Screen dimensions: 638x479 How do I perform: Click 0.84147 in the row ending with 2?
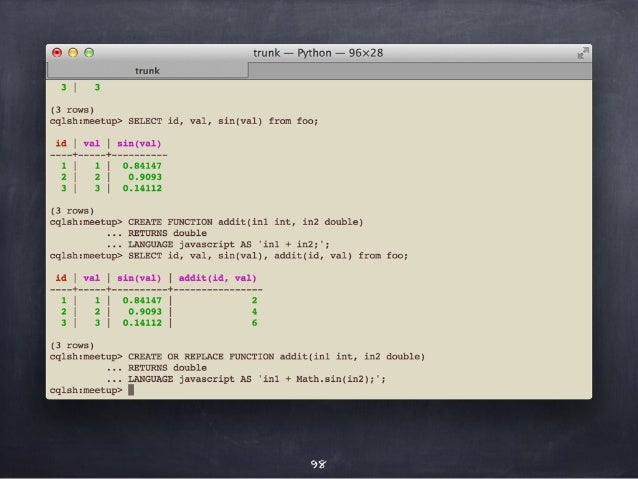click(142, 300)
